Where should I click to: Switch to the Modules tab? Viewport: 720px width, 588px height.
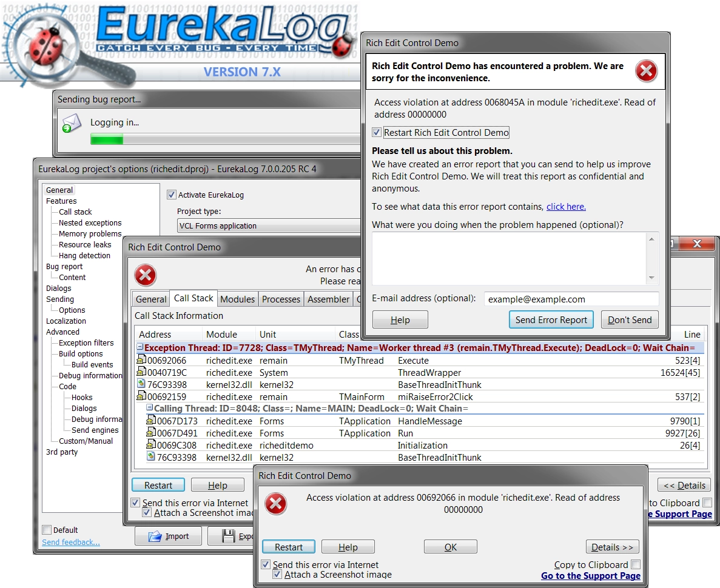237,299
